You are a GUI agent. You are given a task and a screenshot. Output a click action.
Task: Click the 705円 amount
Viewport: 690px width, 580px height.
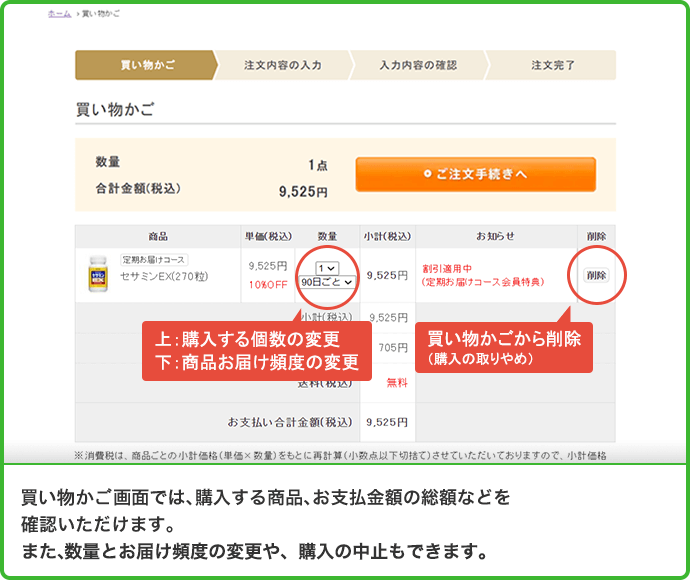393,348
